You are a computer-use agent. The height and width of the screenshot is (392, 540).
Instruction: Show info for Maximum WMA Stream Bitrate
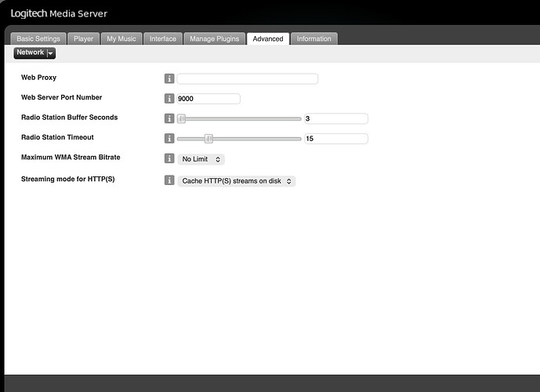[169, 158]
